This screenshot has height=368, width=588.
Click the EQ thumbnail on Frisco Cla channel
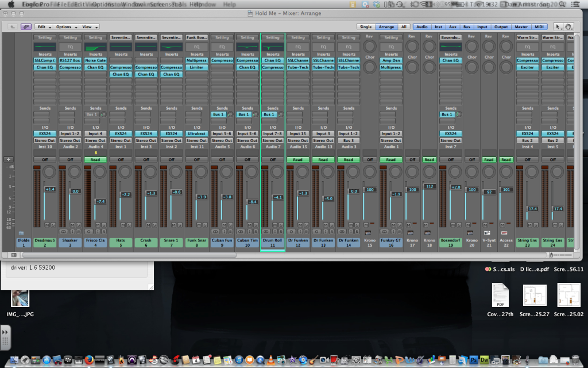(x=96, y=47)
